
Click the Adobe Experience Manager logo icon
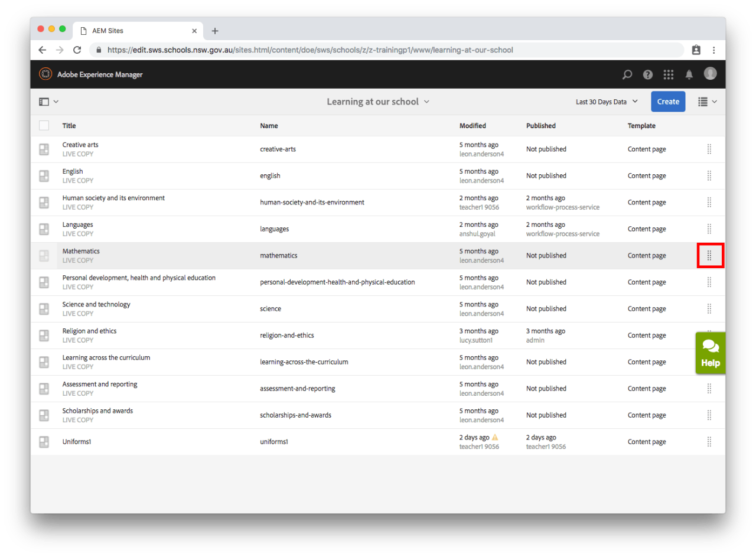(x=45, y=74)
